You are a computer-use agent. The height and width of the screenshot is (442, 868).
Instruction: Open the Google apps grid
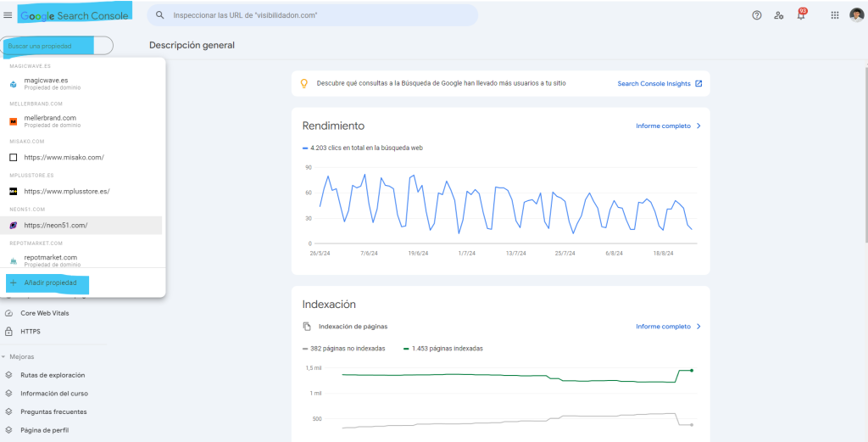click(834, 15)
